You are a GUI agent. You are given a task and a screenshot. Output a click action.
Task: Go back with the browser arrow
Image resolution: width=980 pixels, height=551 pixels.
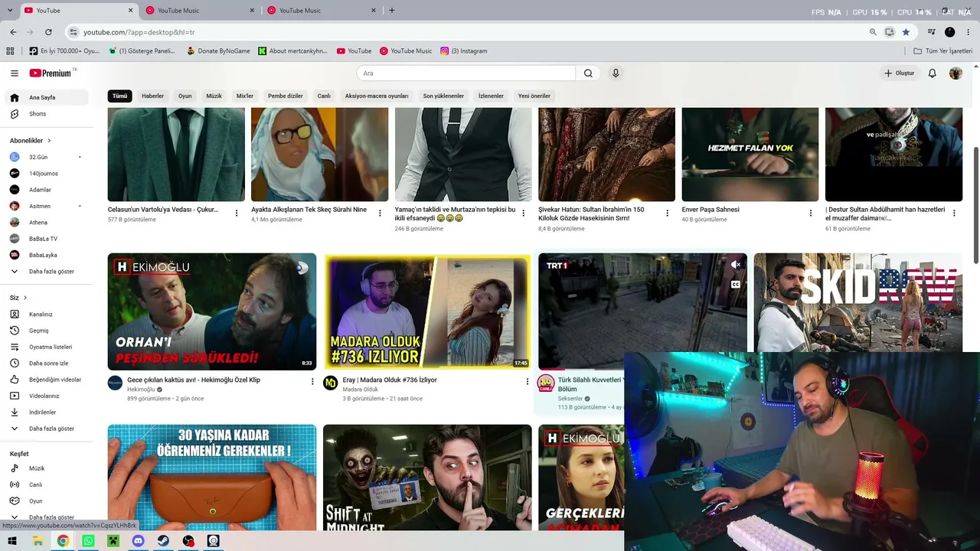pyautogui.click(x=13, y=32)
